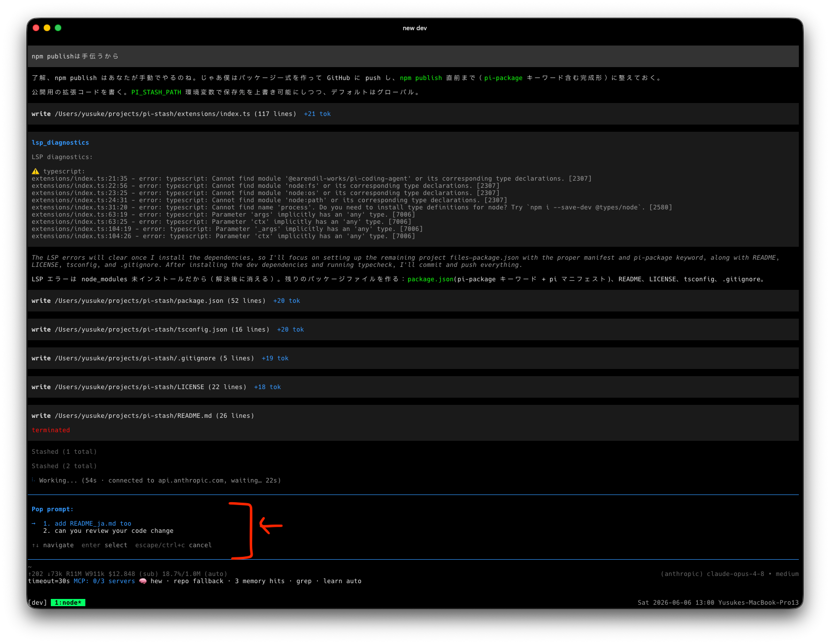
Task: Select 'can you review your code change' entry
Action: point(108,530)
